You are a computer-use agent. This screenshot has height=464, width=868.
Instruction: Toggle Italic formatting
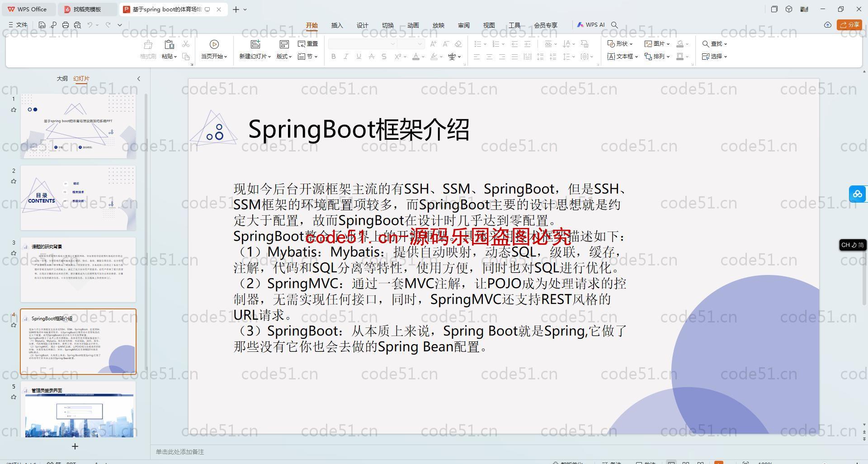tap(346, 57)
